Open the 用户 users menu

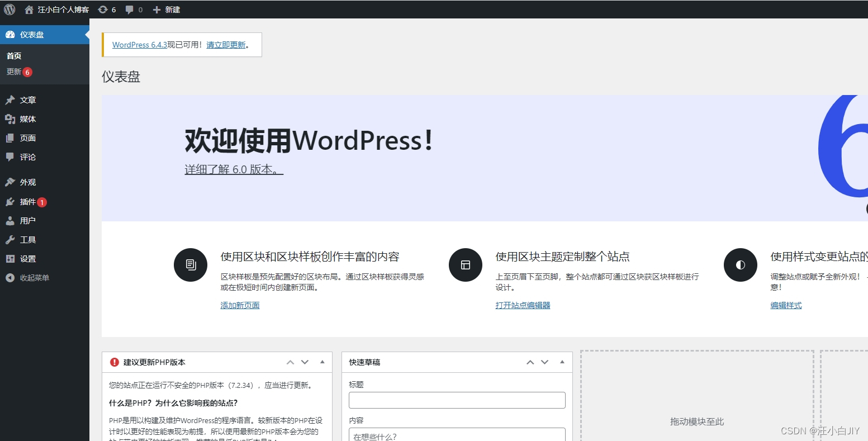(x=45, y=221)
